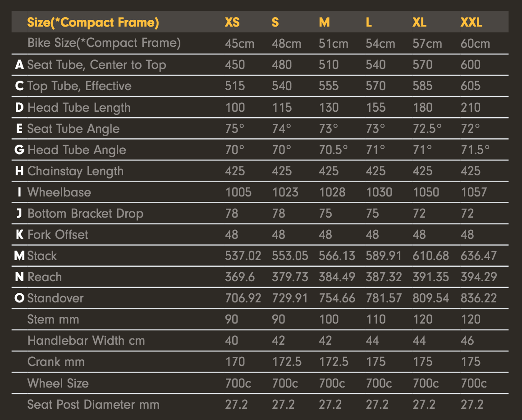Screen dimensions: 522x420
Task: Click the 537.02 stack value
Action: coord(243,256)
